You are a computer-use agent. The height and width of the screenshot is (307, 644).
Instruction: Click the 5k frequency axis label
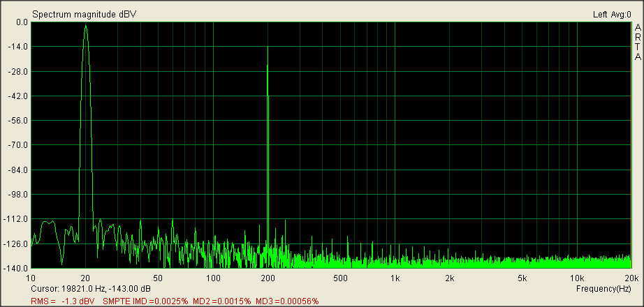[522, 278]
